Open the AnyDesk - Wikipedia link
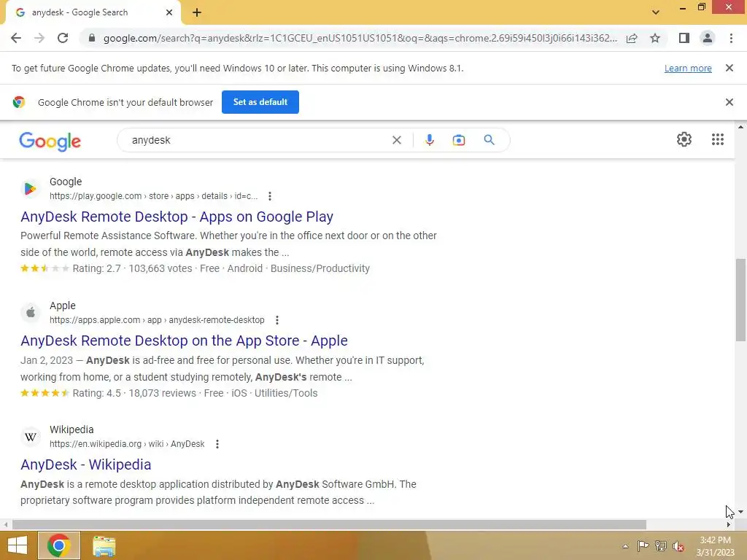This screenshot has height=560, width=747. click(86, 464)
